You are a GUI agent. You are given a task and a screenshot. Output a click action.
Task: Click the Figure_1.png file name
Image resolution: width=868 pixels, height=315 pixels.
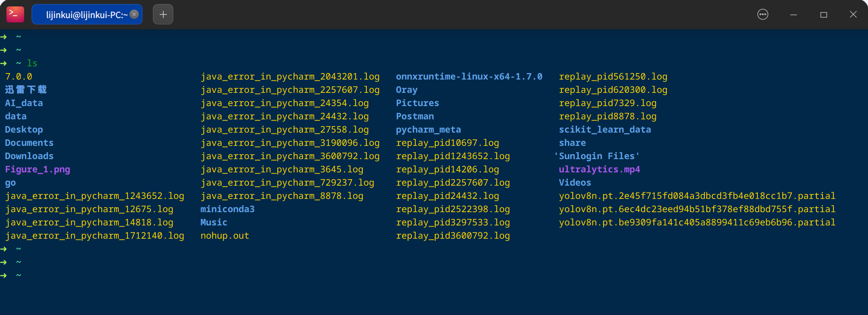[37, 170]
